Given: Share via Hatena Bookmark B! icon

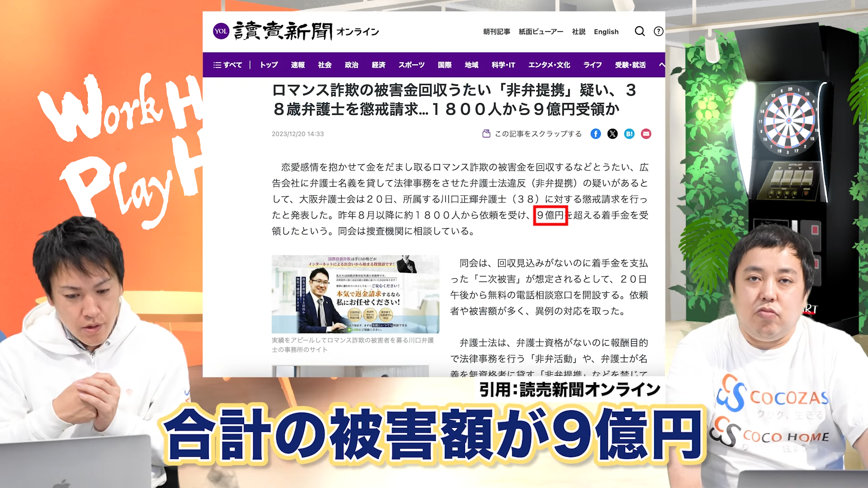Looking at the screenshot, I should (629, 134).
